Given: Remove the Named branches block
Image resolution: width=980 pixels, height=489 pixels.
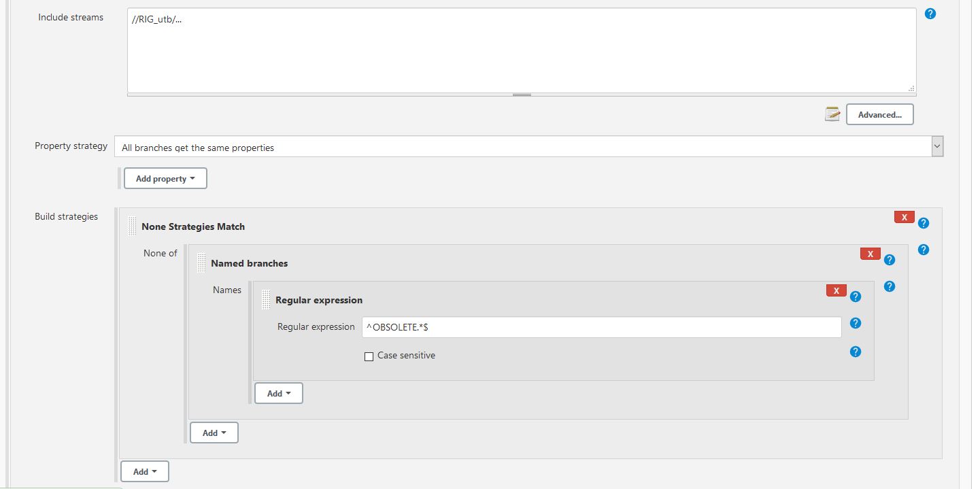Looking at the screenshot, I should (x=871, y=254).
